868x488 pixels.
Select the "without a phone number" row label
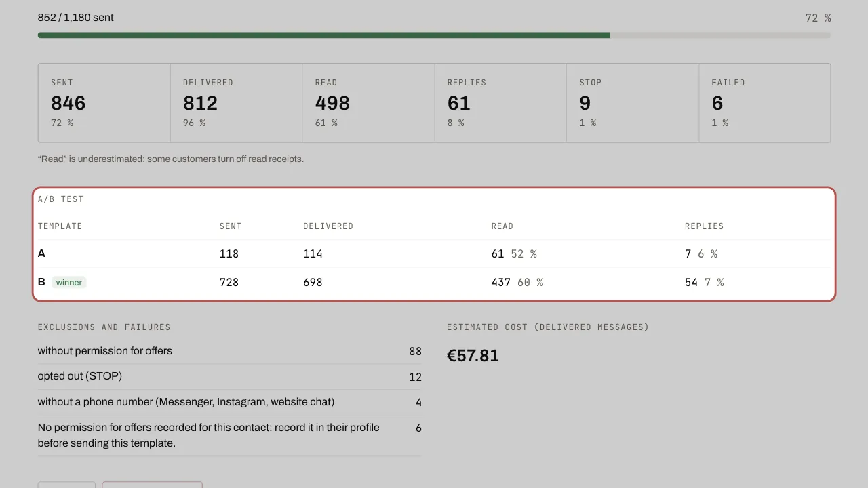[186, 402]
